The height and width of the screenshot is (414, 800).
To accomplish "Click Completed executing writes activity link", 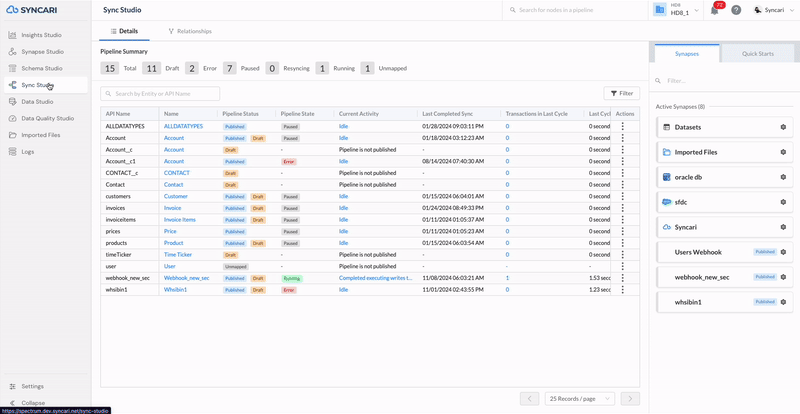I will click(x=376, y=278).
